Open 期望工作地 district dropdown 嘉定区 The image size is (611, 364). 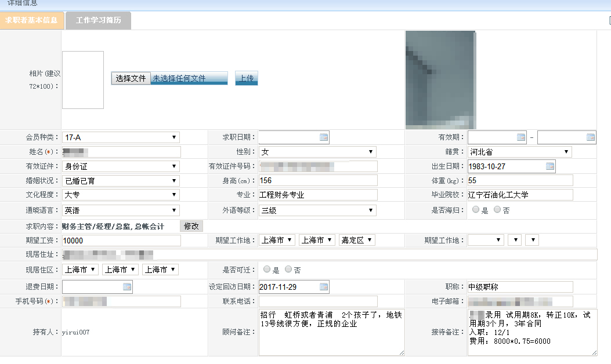(x=357, y=240)
